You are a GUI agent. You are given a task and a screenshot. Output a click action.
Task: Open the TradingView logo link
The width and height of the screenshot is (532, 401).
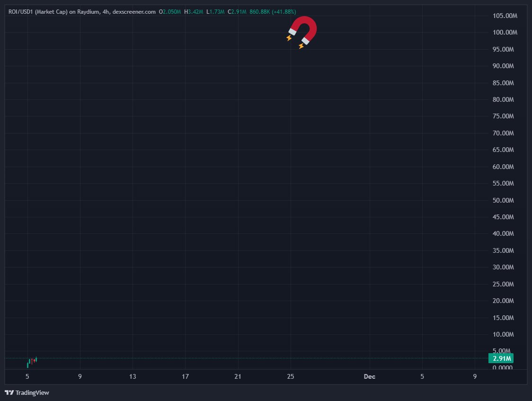pos(27,392)
